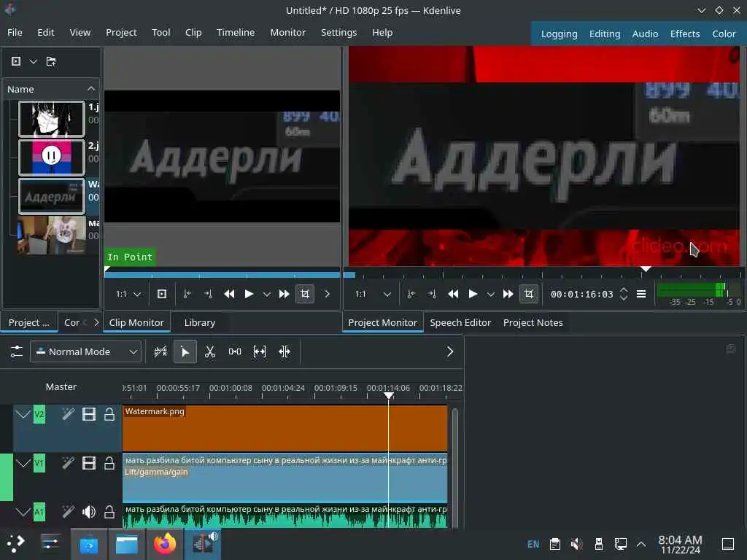Switch to the Library tab

tap(200, 322)
